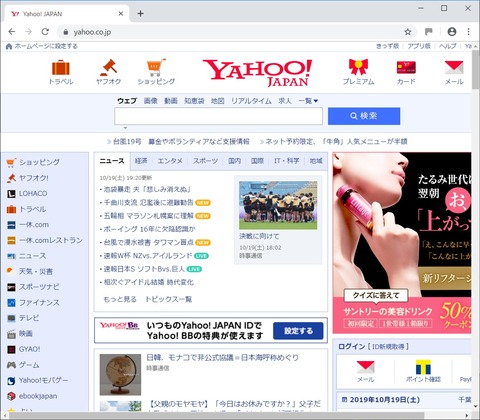480x420 pixels.
Task: Click the ID新規取得 link
Action: point(388,347)
